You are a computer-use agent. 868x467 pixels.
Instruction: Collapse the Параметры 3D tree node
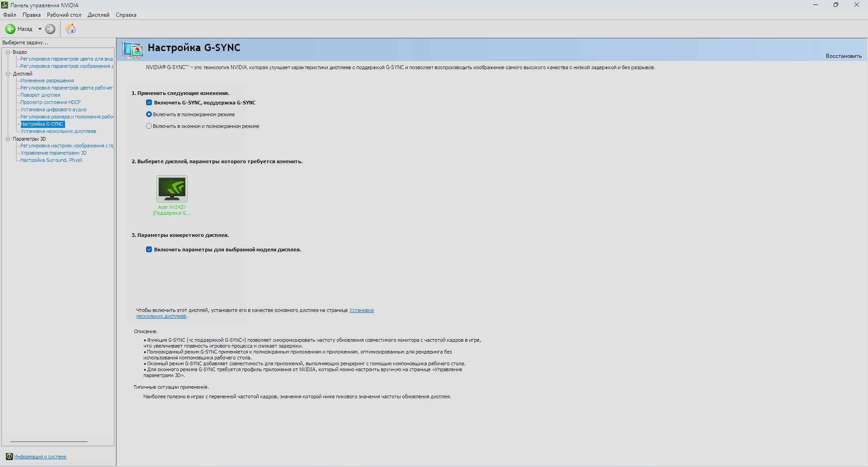point(8,139)
